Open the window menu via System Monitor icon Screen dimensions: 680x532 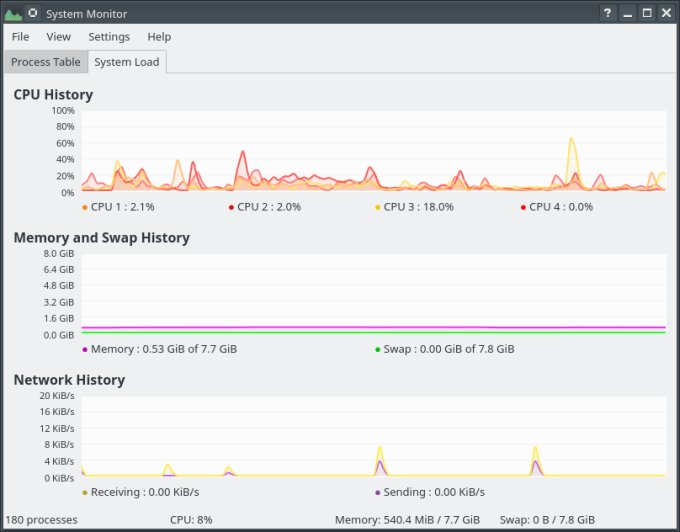[13, 13]
